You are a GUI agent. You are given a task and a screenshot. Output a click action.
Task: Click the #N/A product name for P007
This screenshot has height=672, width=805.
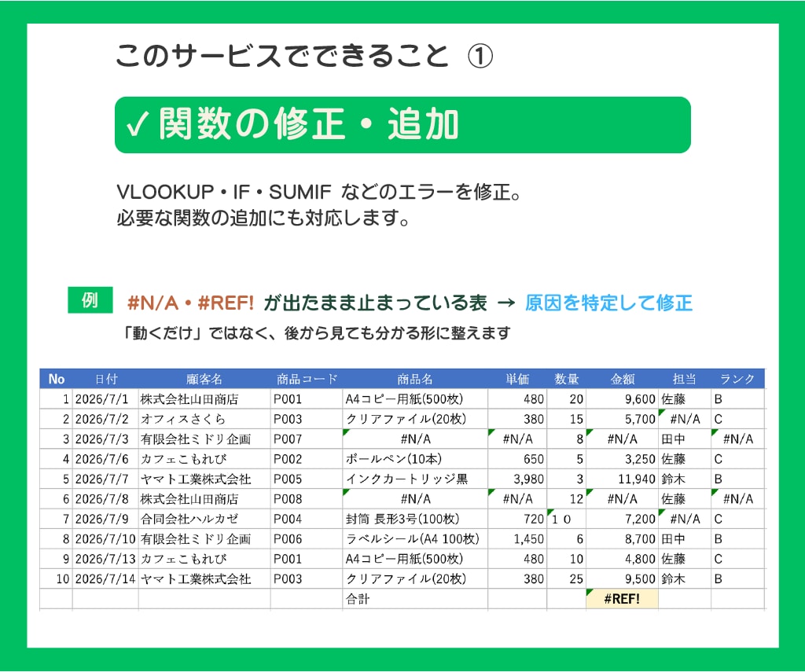coord(415,439)
